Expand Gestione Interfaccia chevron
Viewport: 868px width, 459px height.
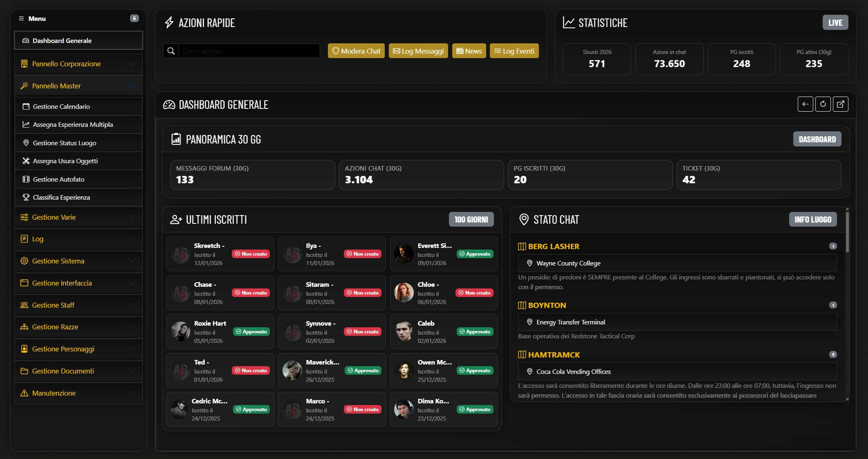point(132,283)
